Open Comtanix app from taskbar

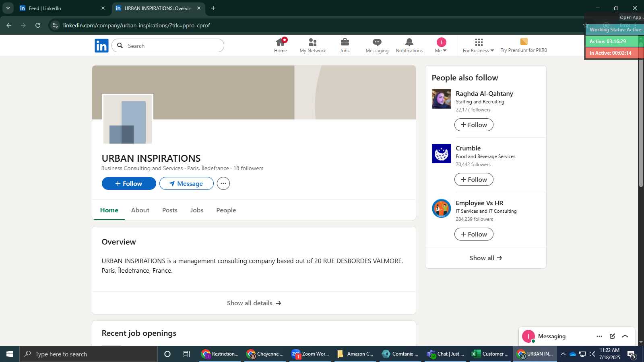[x=400, y=354]
